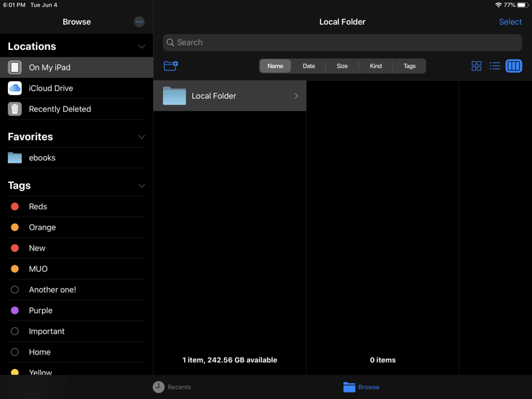Switch to icon grid view

[x=476, y=66]
